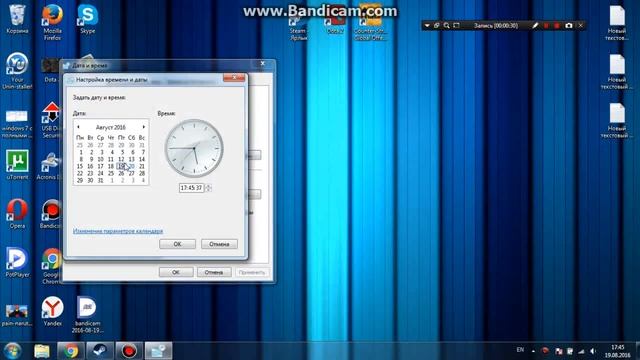Show hidden tray icons arrow
The width and height of the screenshot is (640, 360).
[533, 351]
